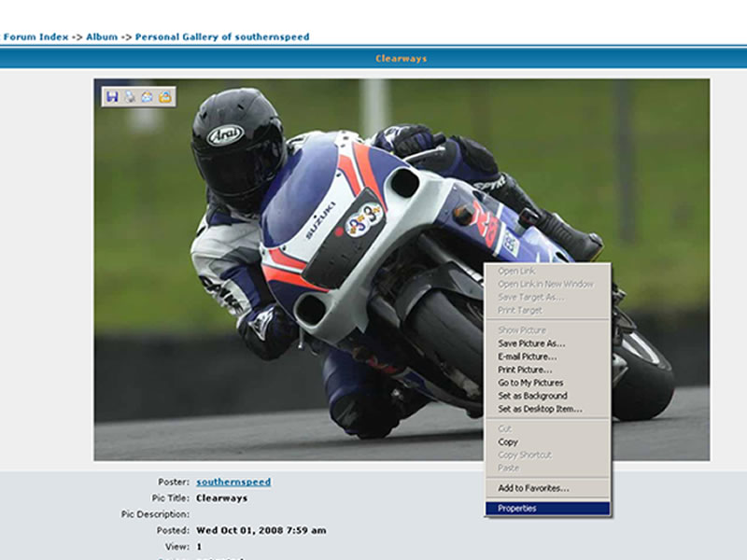Click the save (floppy disk) image toolbar icon
The width and height of the screenshot is (747, 560).
[112, 96]
